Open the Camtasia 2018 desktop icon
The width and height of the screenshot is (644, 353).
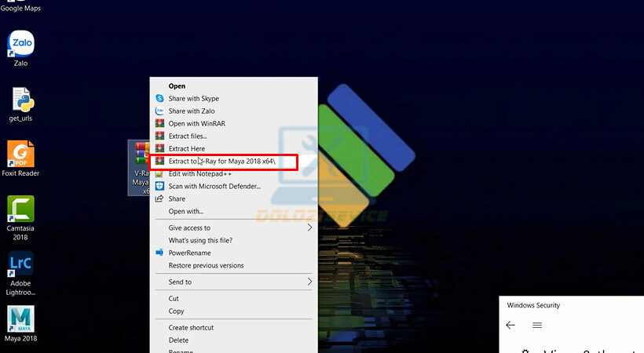(x=20, y=209)
